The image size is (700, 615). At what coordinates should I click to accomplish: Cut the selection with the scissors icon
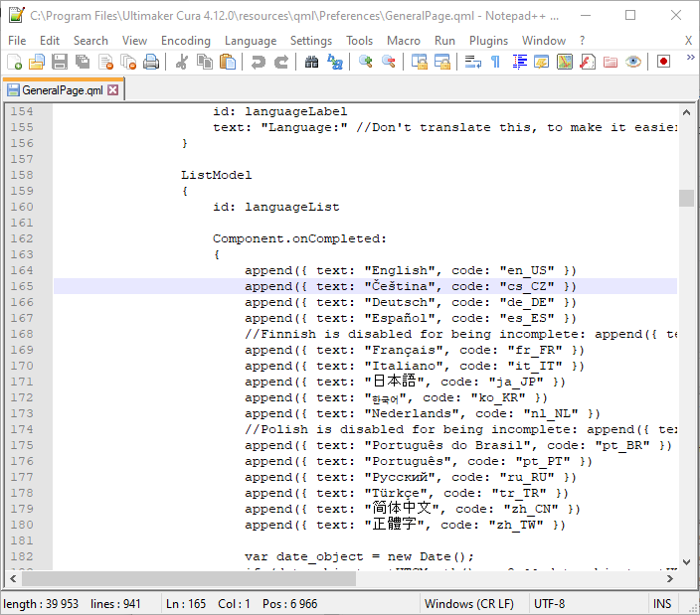click(182, 62)
